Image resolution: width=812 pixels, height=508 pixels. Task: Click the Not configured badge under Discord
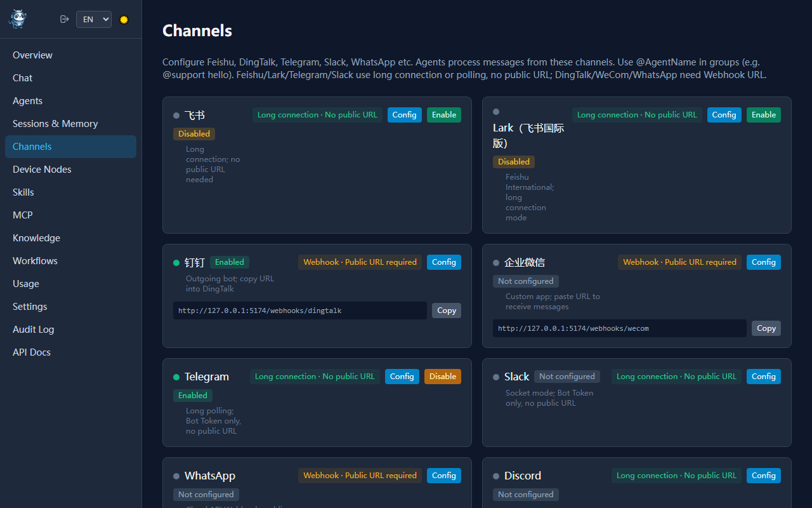tap(526, 495)
